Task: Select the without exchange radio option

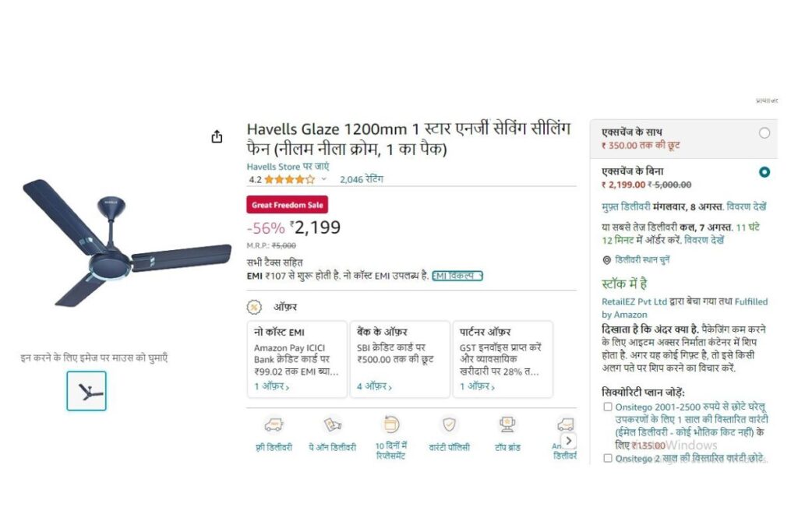Action: point(764,172)
